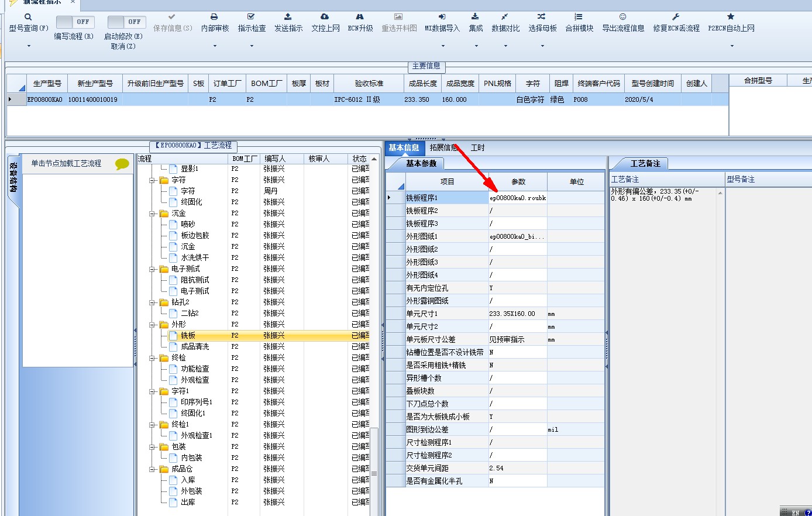812x516 pixels.
Task: Open the 数据对比 dropdown arrow
Action: [505, 46]
